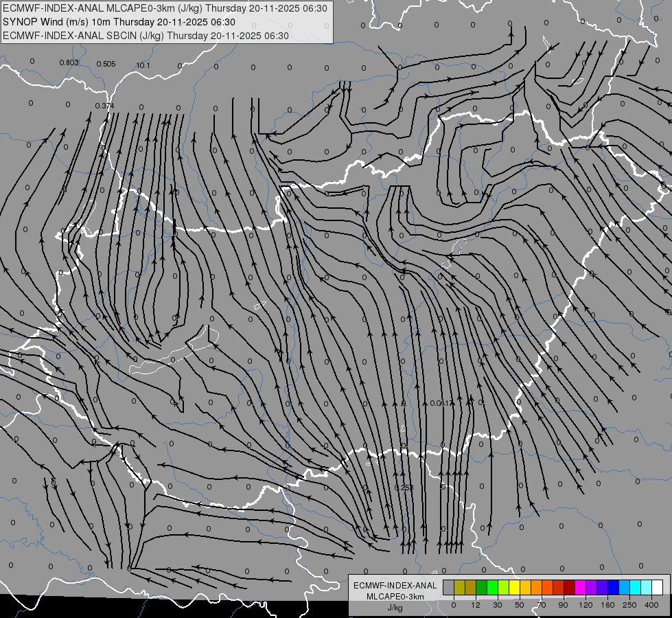Select the 400 tick label on the color scale
This screenshot has width=672, height=618.
pyautogui.click(x=651, y=605)
